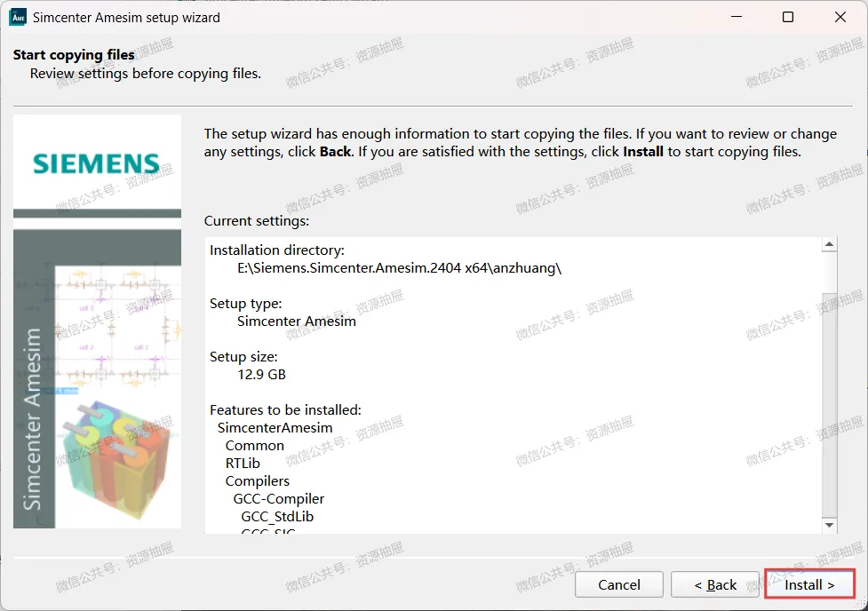
Task: Click the Install button
Action: pyautogui.click(x=809, y=584)
